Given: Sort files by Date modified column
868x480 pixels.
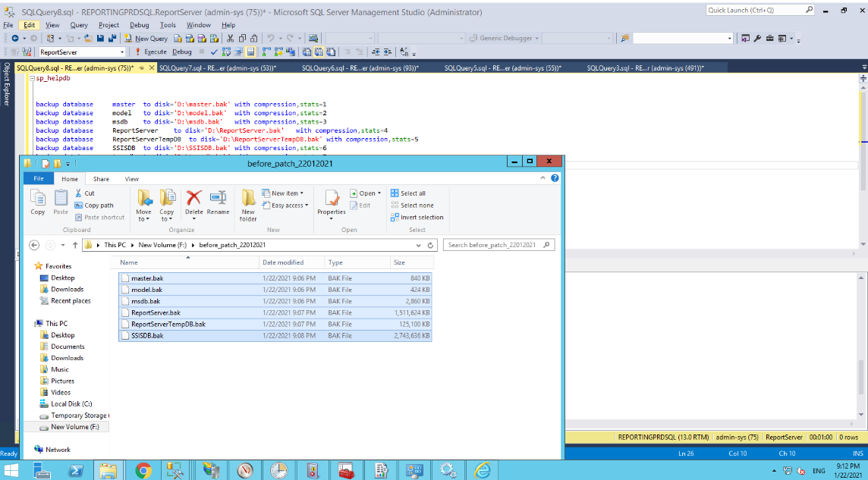Looking at the screenshot, I should (291, 262).
